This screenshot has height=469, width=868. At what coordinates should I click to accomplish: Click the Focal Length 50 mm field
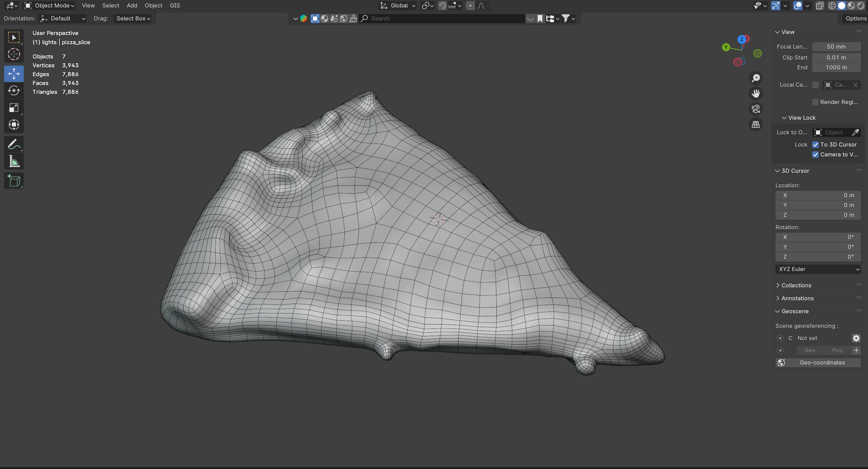pyautogui.click(x=836, y=47)
